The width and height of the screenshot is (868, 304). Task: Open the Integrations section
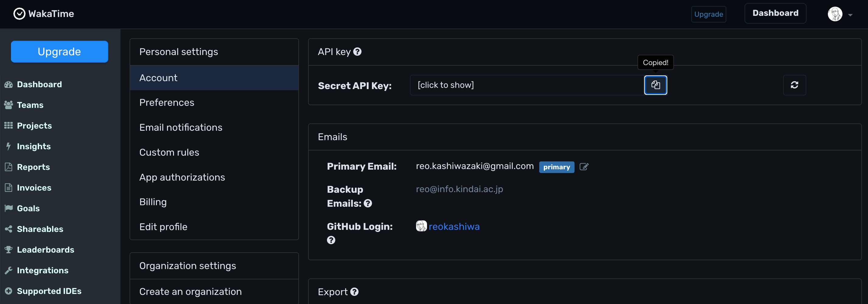point(43,270)
